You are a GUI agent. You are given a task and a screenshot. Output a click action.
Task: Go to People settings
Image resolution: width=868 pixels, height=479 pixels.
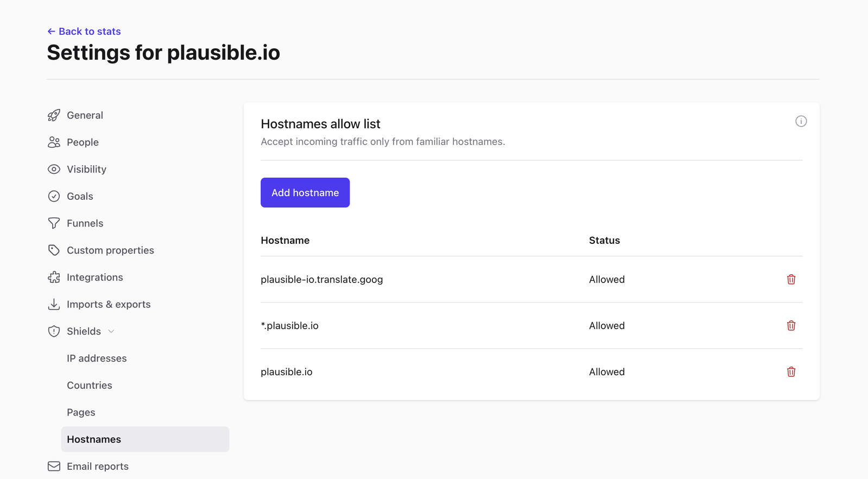coord(83,142)
